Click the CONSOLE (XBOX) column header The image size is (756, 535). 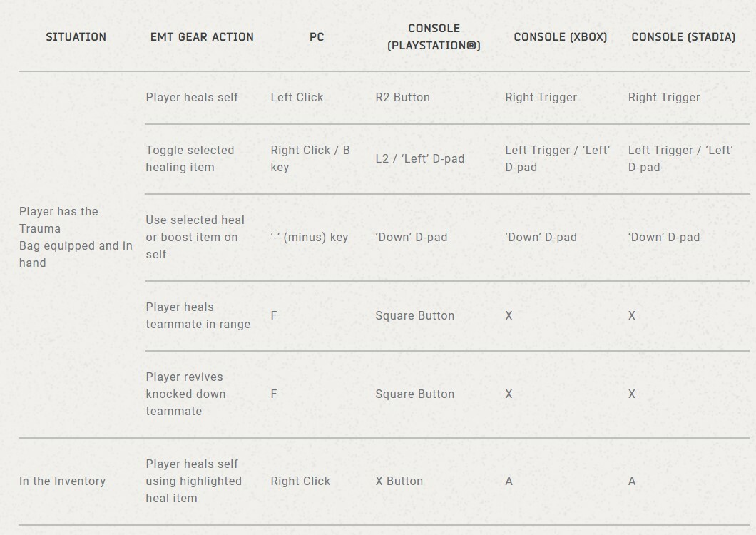click(561, 36)
